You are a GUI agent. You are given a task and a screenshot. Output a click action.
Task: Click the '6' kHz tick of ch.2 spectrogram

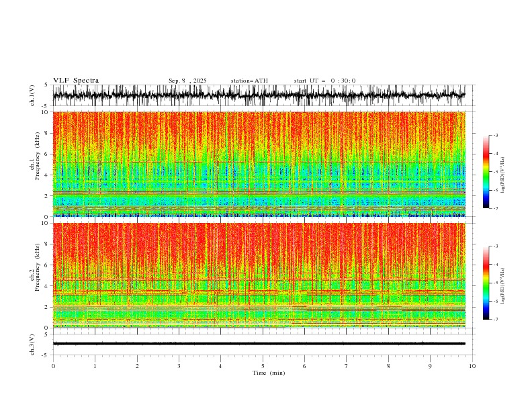click(47, 265)
